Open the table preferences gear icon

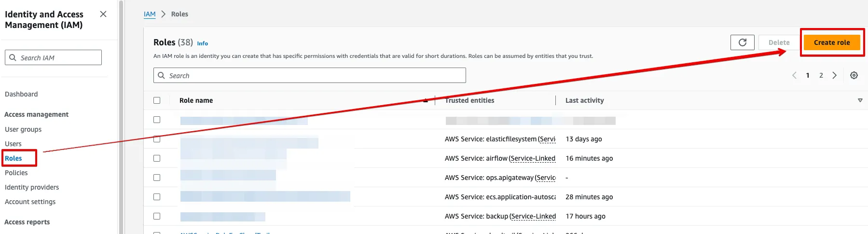854,75
